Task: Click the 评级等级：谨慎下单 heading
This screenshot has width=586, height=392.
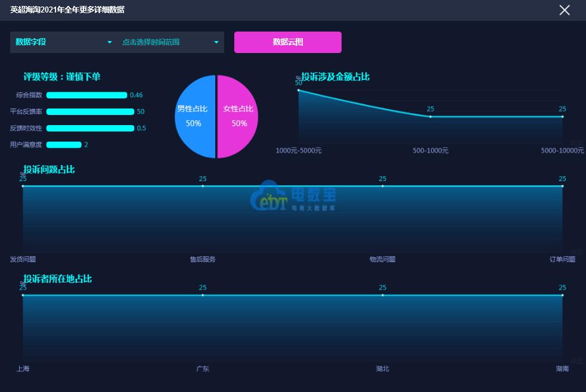Action: coord(62,76)
